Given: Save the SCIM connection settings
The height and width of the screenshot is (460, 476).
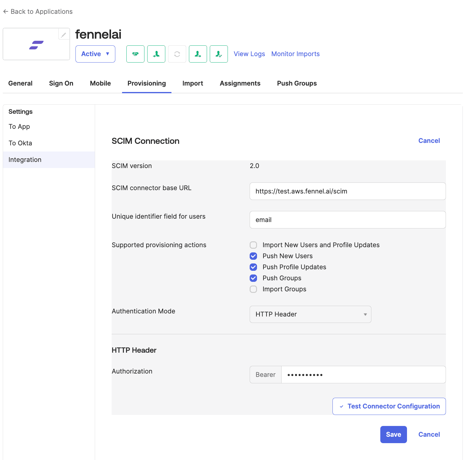Looking at the screenshot, I should (393, 435).
